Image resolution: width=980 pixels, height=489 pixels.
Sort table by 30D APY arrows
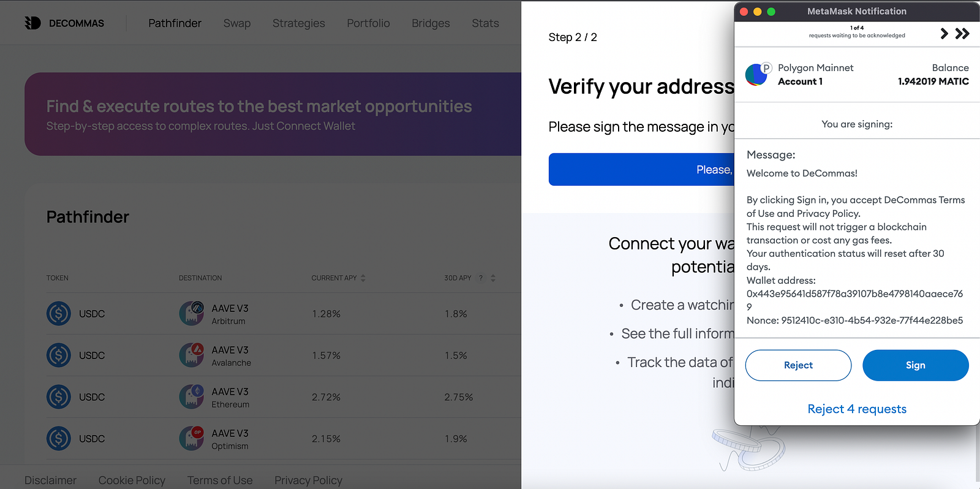tap(493, 278)
